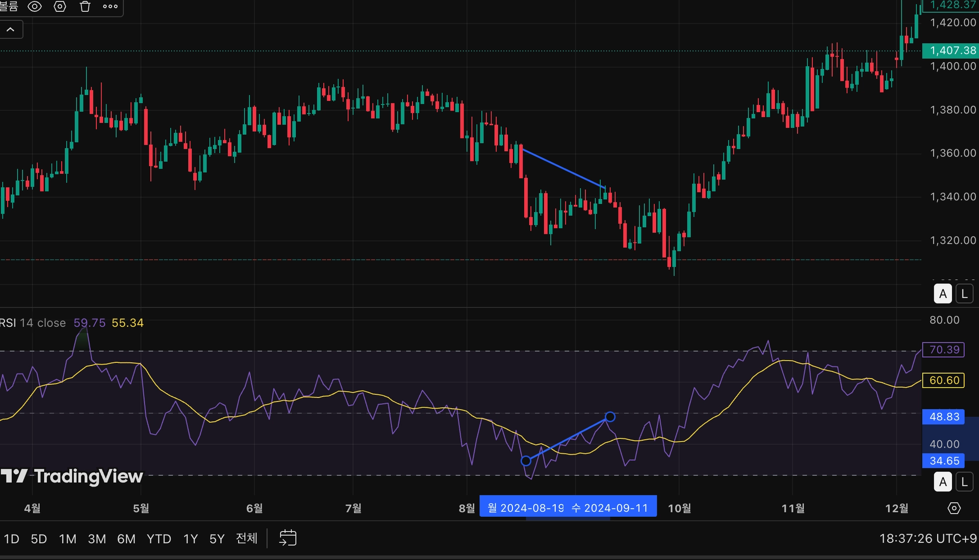
Task: Select the 3M time range
Action: [x=97, y=539]
